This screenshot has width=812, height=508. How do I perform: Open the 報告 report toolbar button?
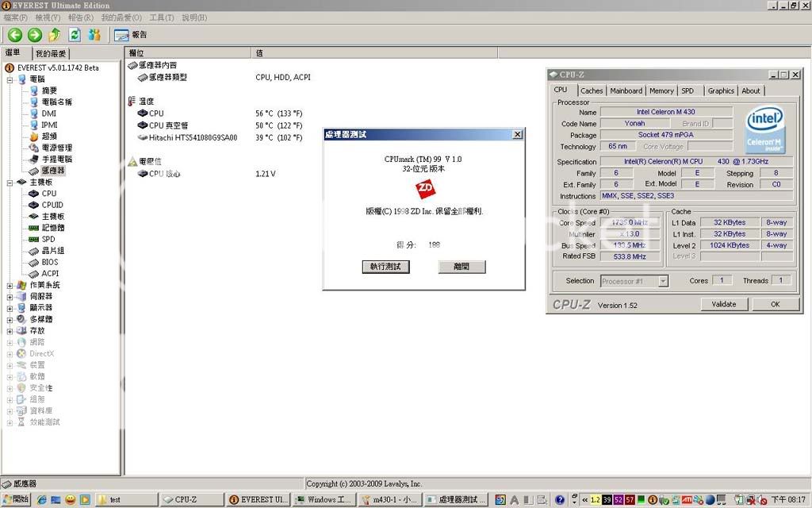pos(131,35)
